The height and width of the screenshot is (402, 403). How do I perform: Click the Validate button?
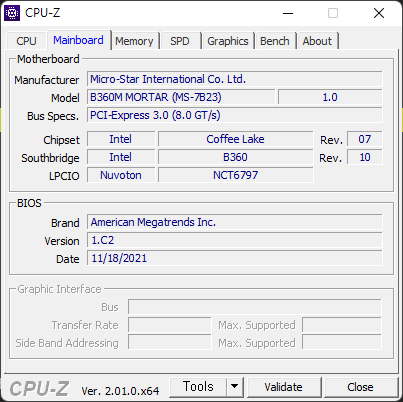click(284, 387)
